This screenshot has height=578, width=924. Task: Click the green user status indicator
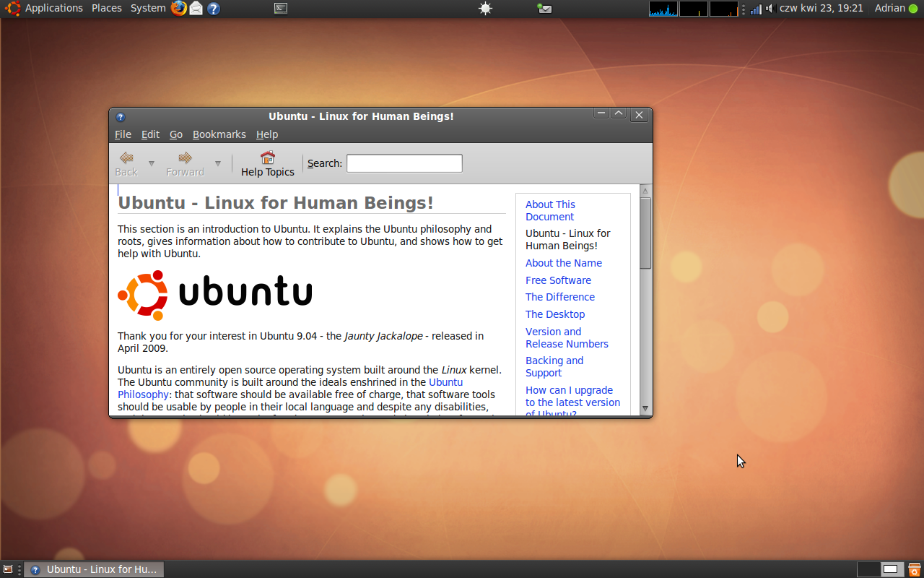pos(913,9)
